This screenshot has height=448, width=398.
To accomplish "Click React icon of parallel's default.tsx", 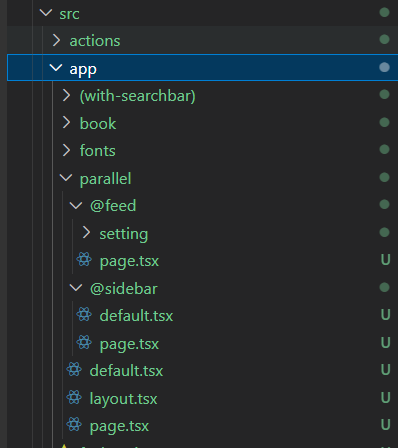I will point(74,370).
